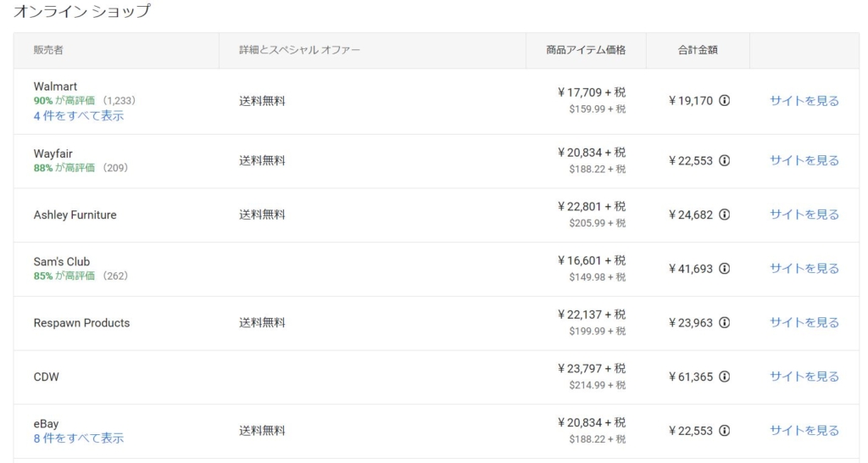Click Sam's Club 85% が高評価 rating
Image resolution: width=868 pixels, height=463 pixels.
pyautogui.click(x=64, y=276)
